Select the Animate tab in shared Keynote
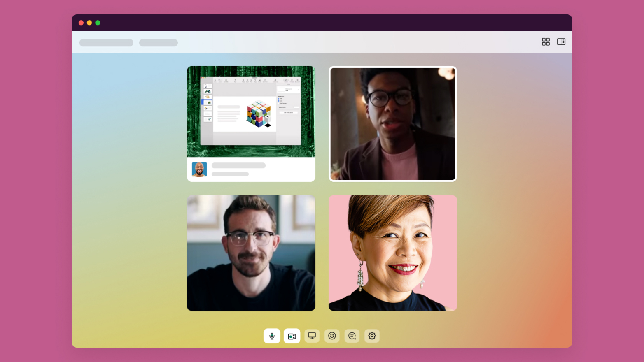Image resolution: width=644 pixels, height=362 pixels. [292, 80]
